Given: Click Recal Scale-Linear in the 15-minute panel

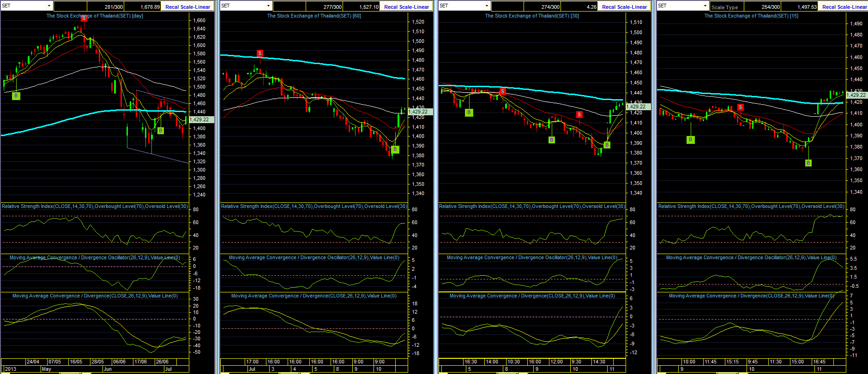Looking at the screenshot, I should (844, 7).
